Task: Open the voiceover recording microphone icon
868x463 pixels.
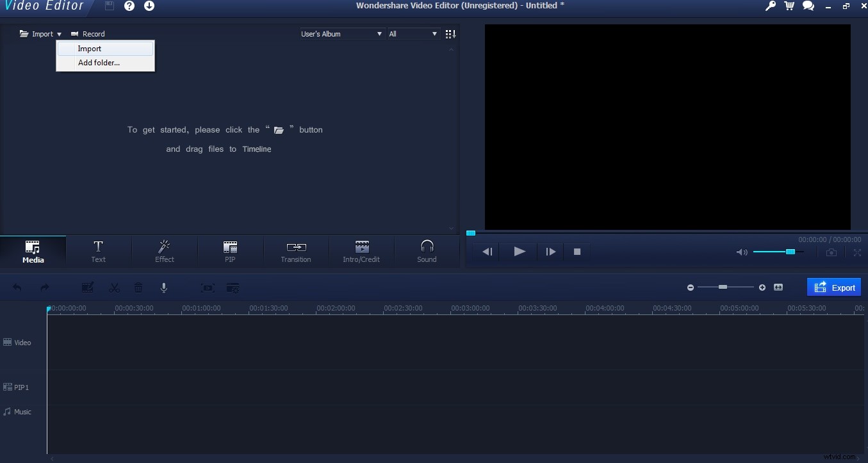Action: (x=164, y=288)
